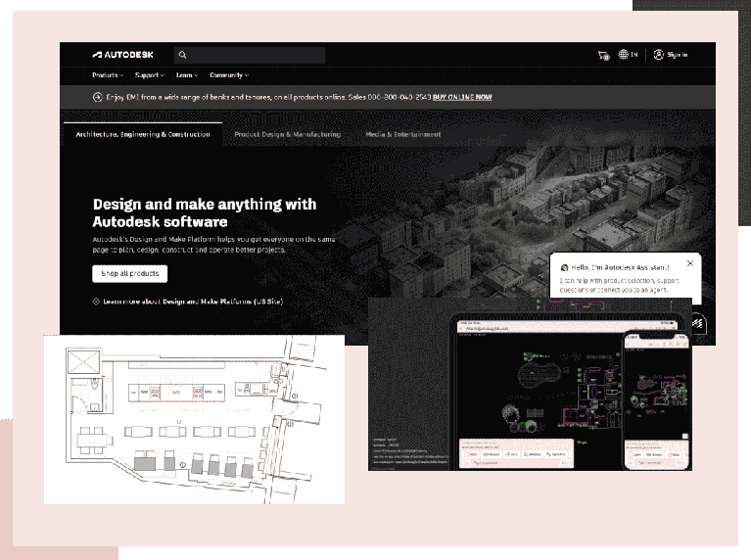Click the floor plan drawing thumbnail
This screenshot has width=751, height=560.
point(194,419)
